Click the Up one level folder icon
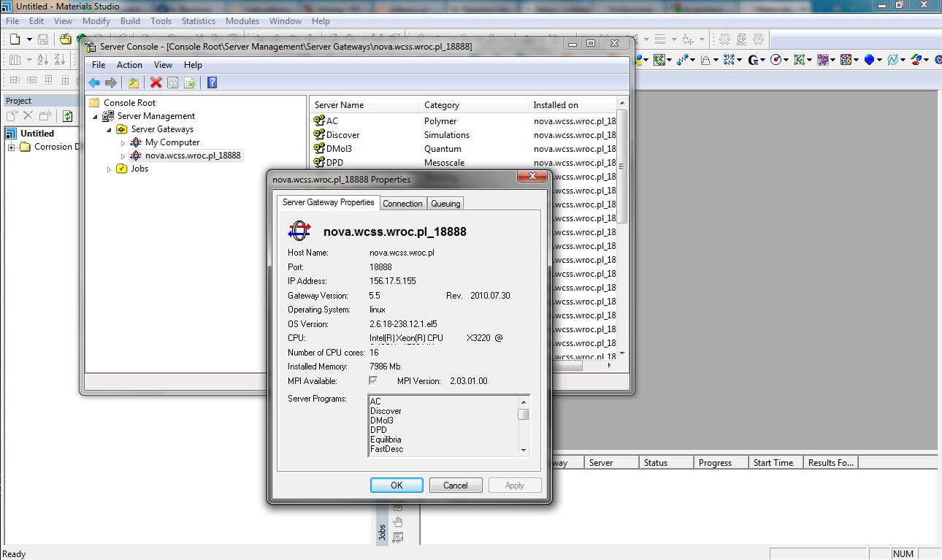942x560 pixels. point(133,83)
